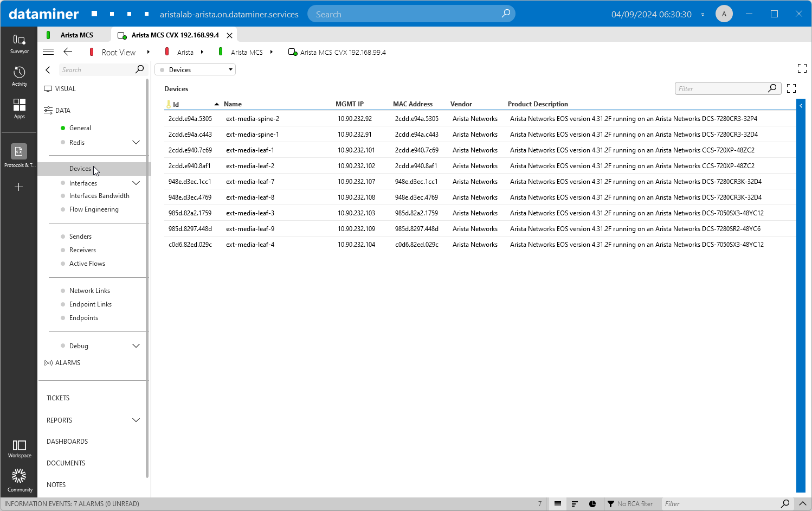The image size is (812, 511).
Task: Click the footer alarm filter magnifier icon
Action: pyautogui.click(x=785, y=504)
